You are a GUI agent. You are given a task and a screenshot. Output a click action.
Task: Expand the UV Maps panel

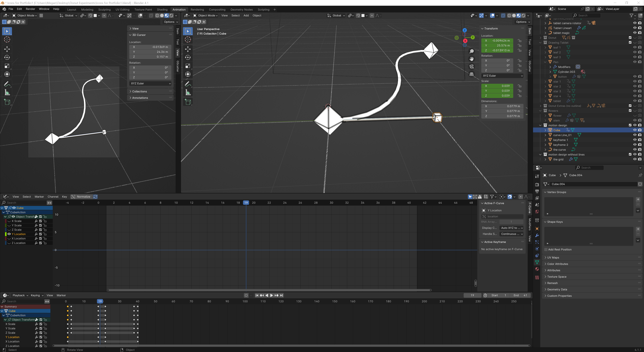[553, 258]
